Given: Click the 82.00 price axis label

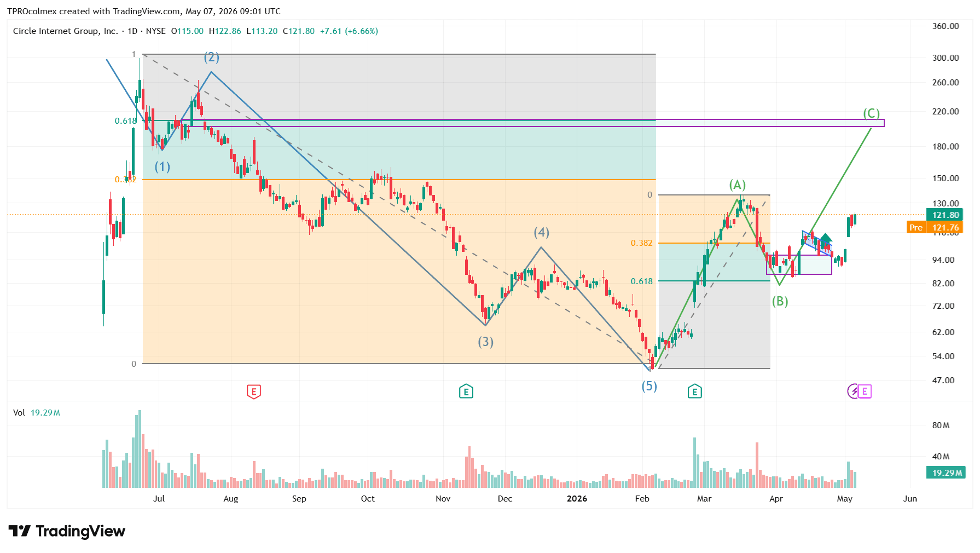Looking at the screenshot, I should point(943,284).
